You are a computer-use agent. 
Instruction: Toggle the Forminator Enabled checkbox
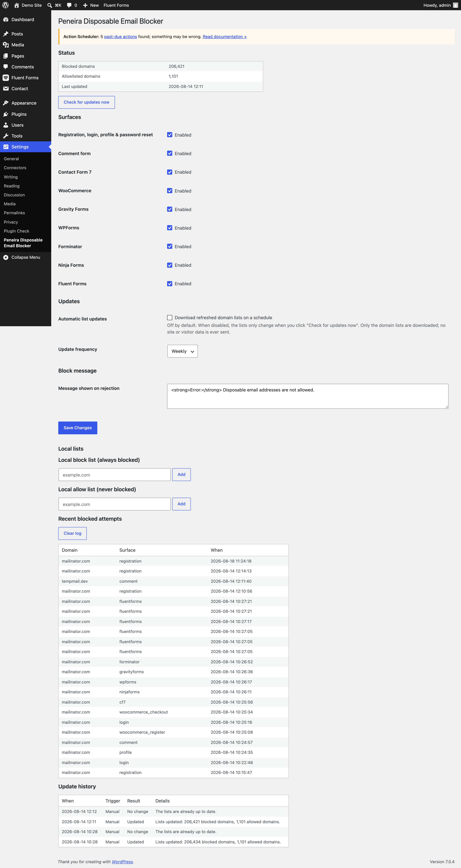point(170,246)
